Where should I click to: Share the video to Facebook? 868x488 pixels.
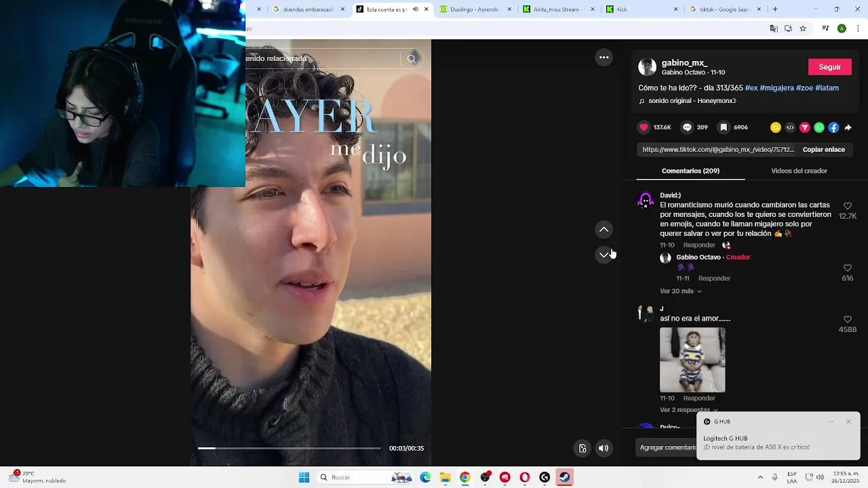pyautogui.click(x=833, y=127)
